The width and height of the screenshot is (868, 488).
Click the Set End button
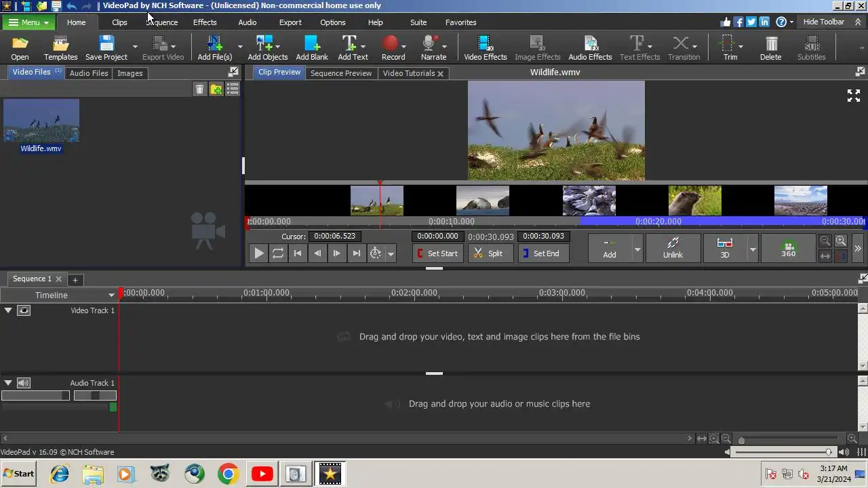pos(542,253)
